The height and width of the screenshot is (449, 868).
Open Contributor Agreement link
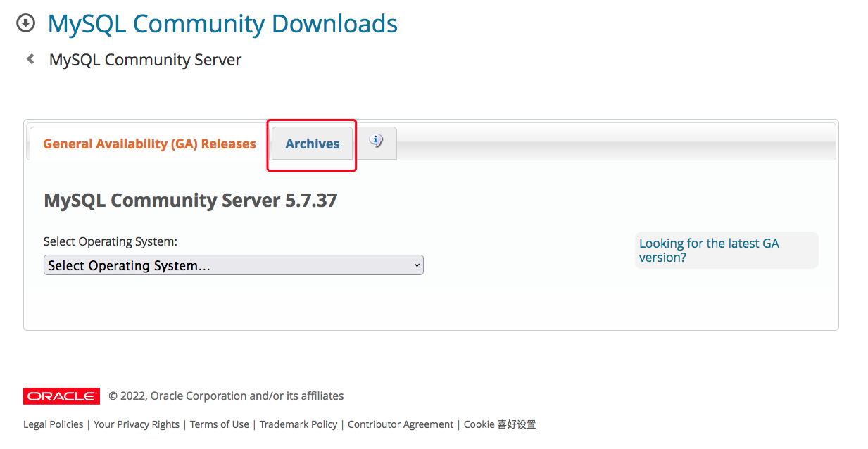point(401,424)
